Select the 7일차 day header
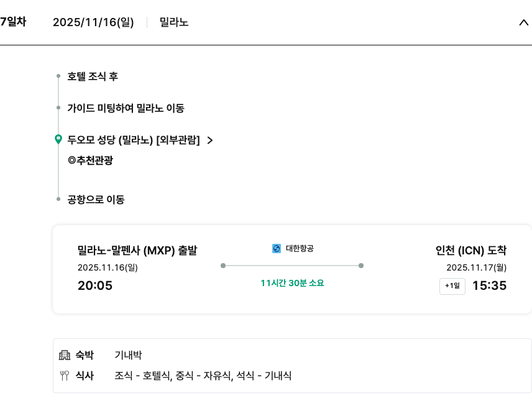Viewport: 532px width, 418px height. pos(13,22)
